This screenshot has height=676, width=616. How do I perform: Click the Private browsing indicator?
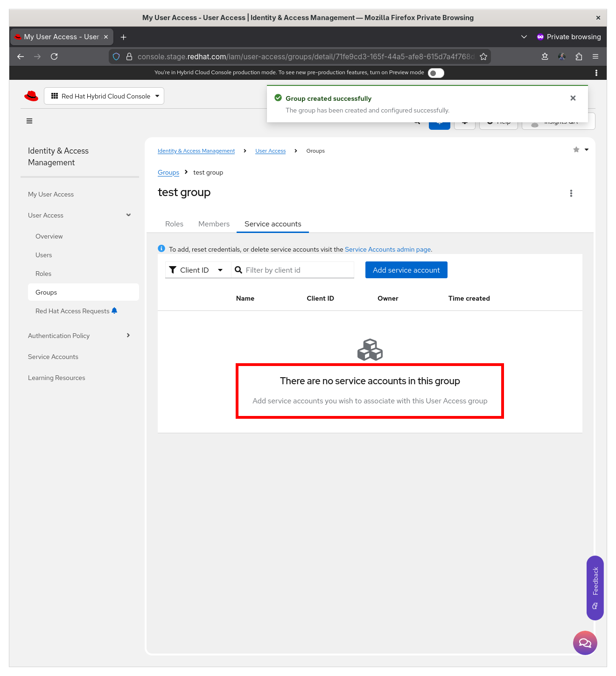tap(569, 37)
